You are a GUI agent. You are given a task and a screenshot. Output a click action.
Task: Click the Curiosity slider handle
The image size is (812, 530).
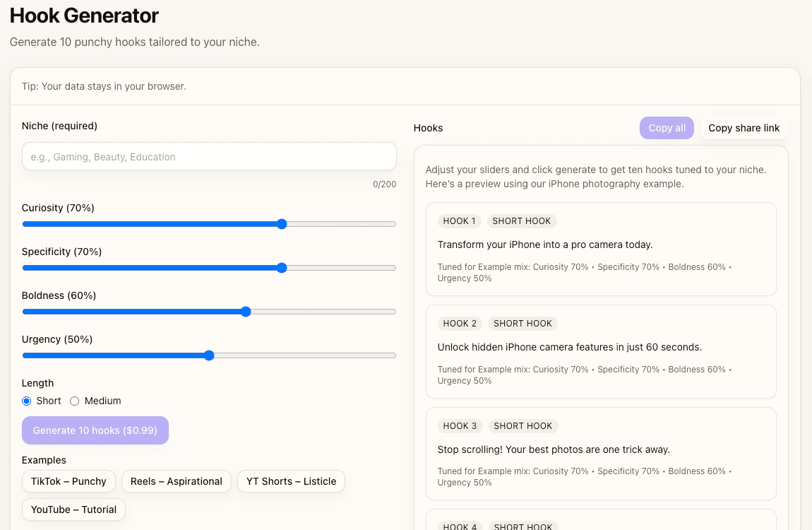pos(282,224)
